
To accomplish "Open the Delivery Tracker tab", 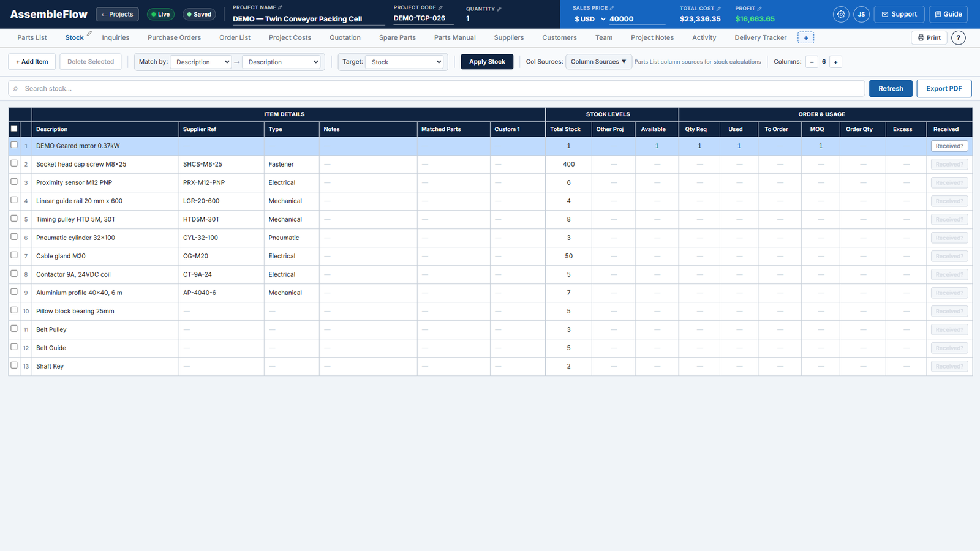I will 761,38.
